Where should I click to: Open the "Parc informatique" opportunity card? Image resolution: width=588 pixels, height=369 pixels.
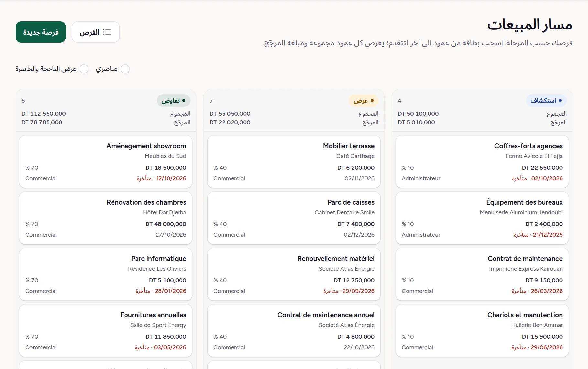point(106,274)
